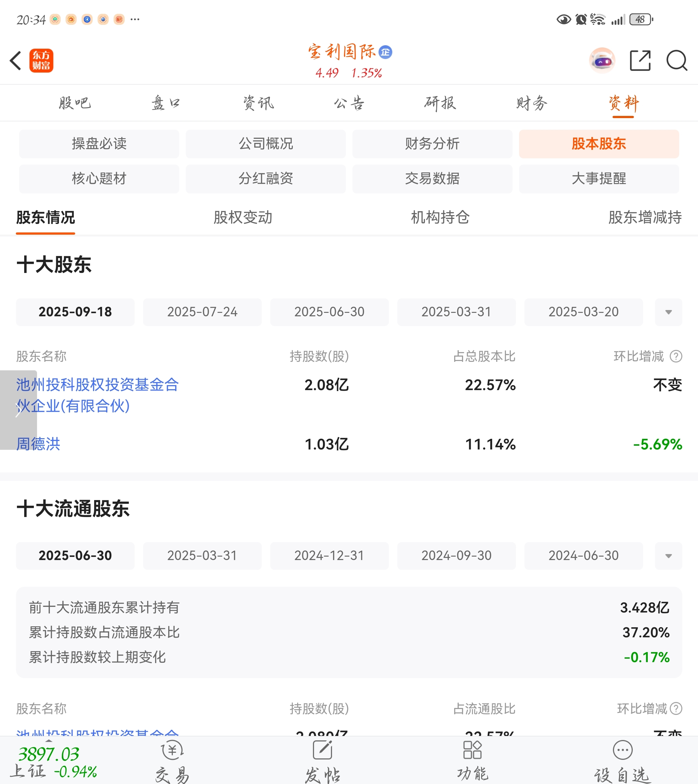Click help icon beside 占总股本比 环比增减
The width and height of the screenshot is (698, 784).
(x=676, y=357)
